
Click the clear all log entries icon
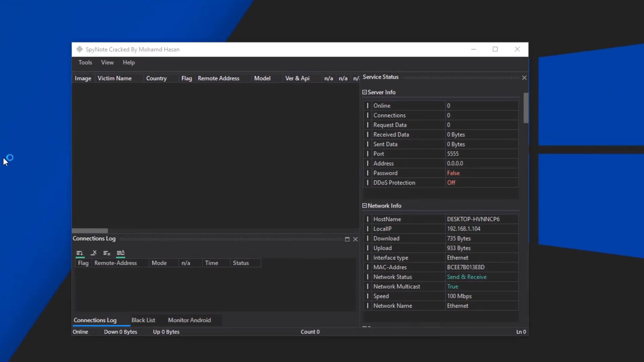[107, 253]
